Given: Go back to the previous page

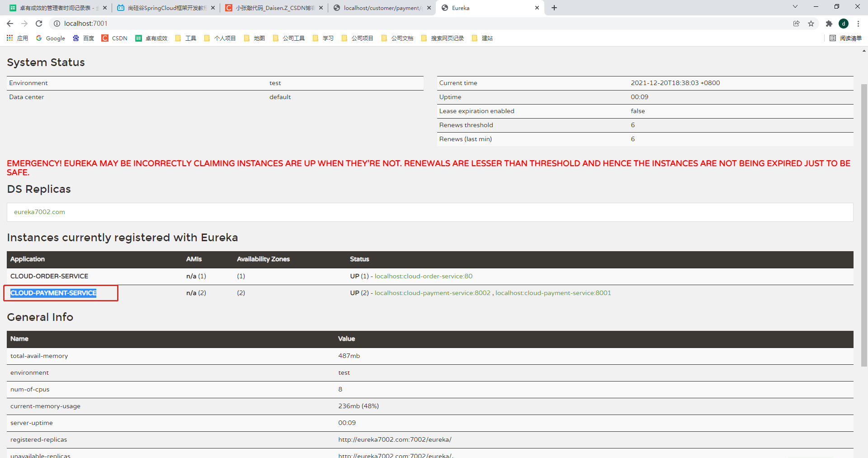Looking at the screenshot, I should click(10, 24).
